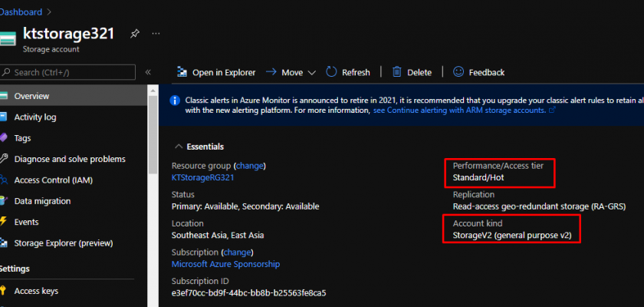The height and width of the screenshot is (307, 644).
Task: Click the sidebar vertical scrollbar thumb
Action: click(153, 135)
